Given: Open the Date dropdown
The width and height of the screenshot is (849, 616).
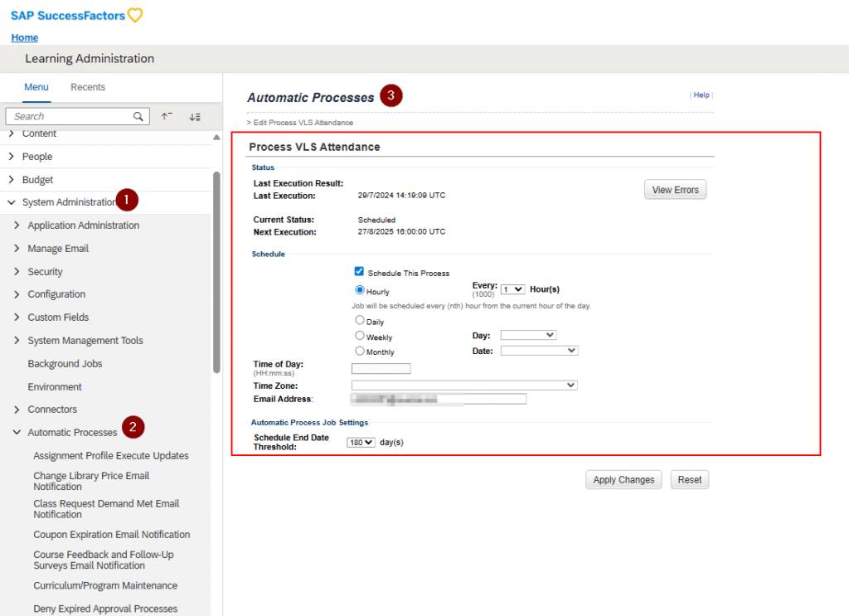Looking at the screenshot, I should (539, 351).
